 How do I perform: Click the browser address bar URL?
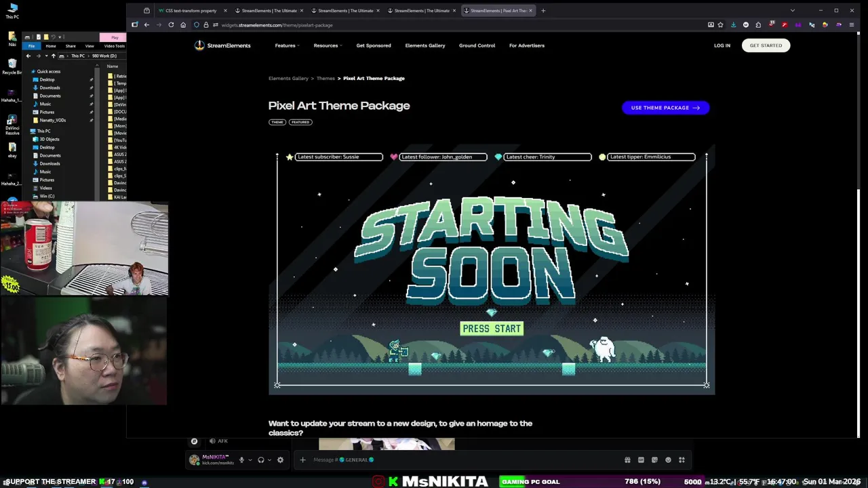coord(277,25)
